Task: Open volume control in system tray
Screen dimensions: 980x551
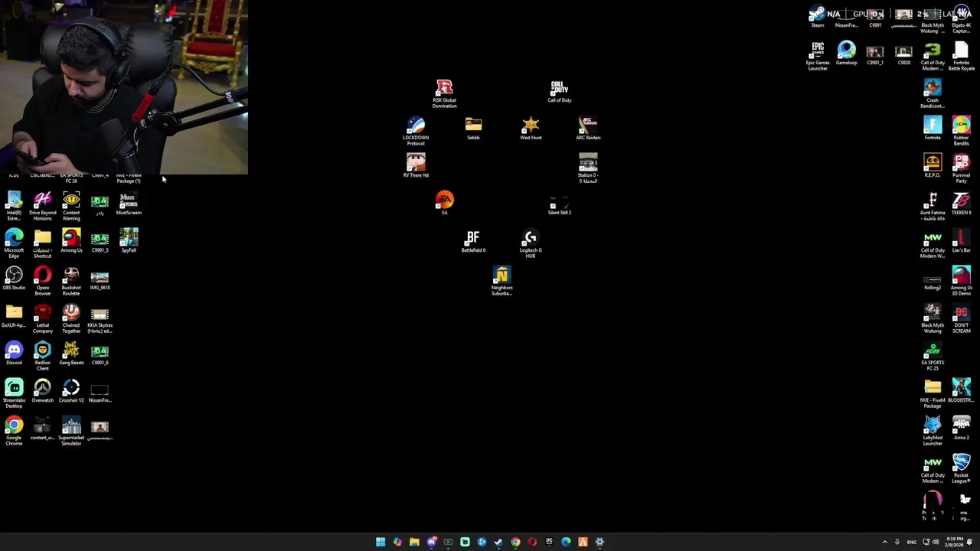Action: 936,542
